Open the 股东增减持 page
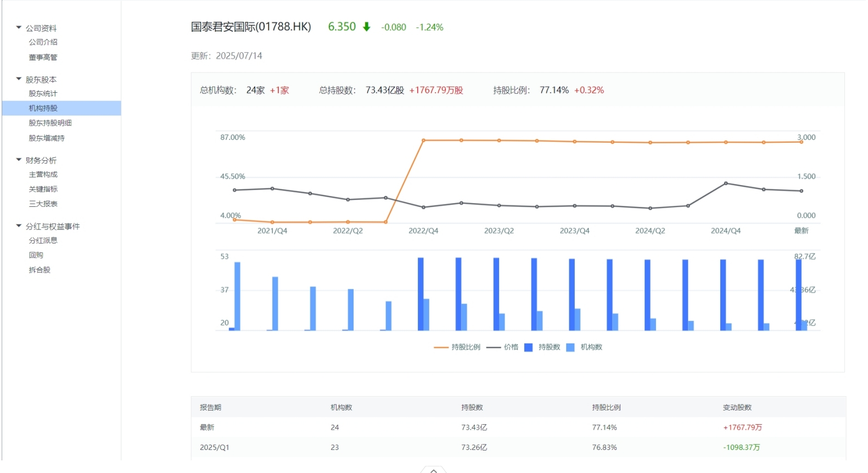This screenshot has height=473, width=868. [x=47, y=138]
